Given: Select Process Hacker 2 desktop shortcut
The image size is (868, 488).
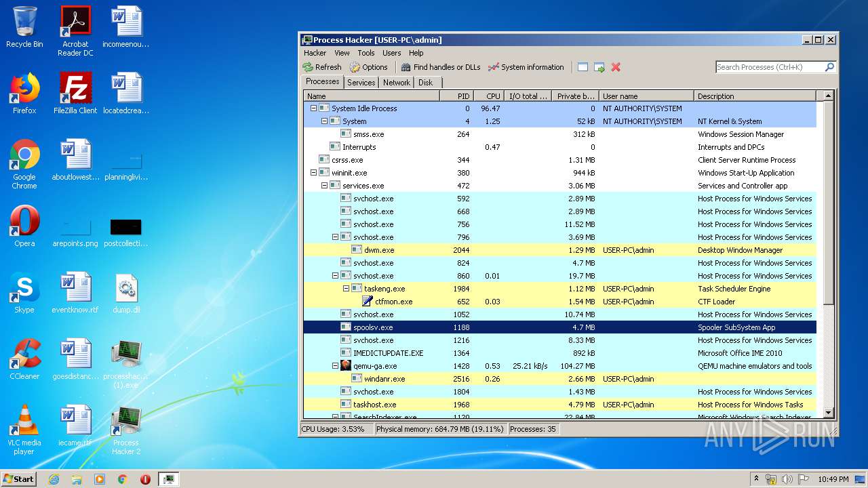Looking at the screenshot, I should click(x=126, y=430).
